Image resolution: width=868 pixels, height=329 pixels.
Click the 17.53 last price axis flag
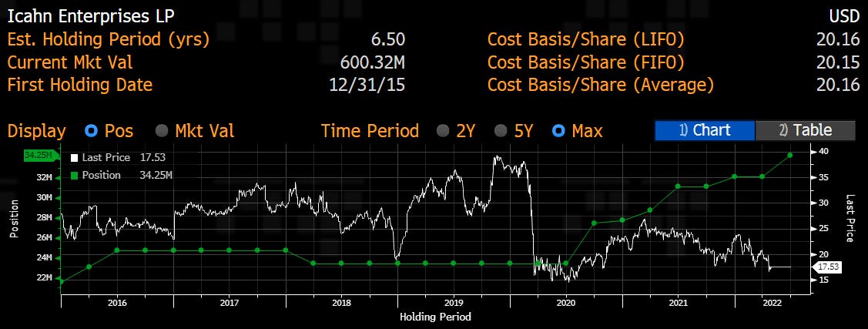(828, 267)
